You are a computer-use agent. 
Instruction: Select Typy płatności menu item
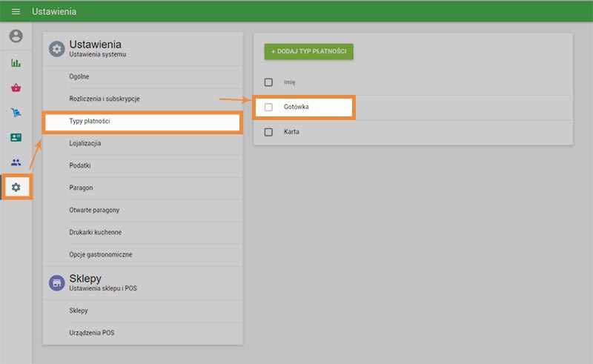pyautogui.click(x=90, y=121)
